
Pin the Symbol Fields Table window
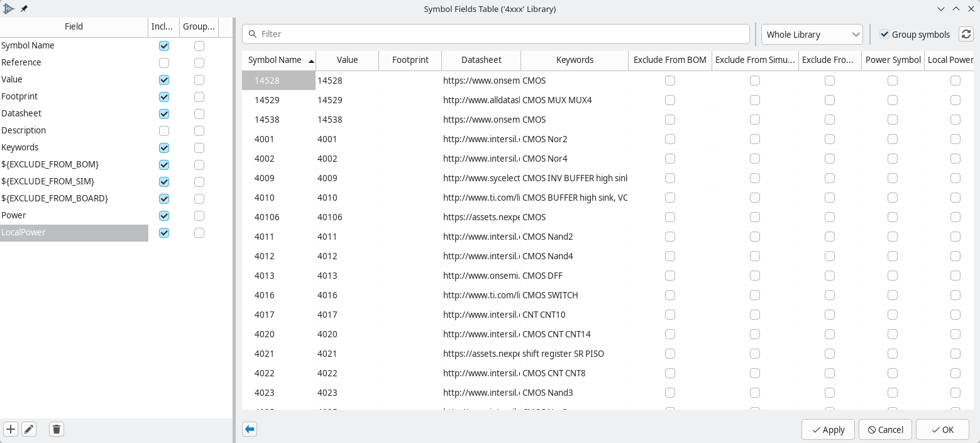(24, 9)
